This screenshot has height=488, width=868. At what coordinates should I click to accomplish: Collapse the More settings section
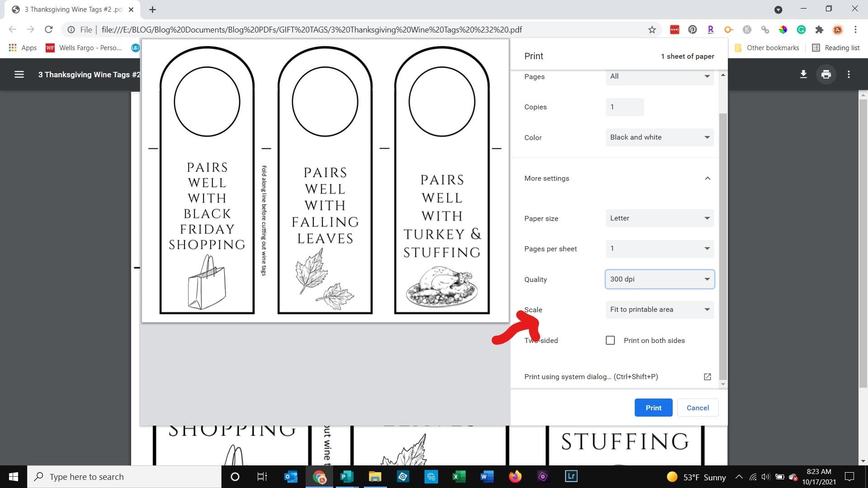[x=708, y=178]
